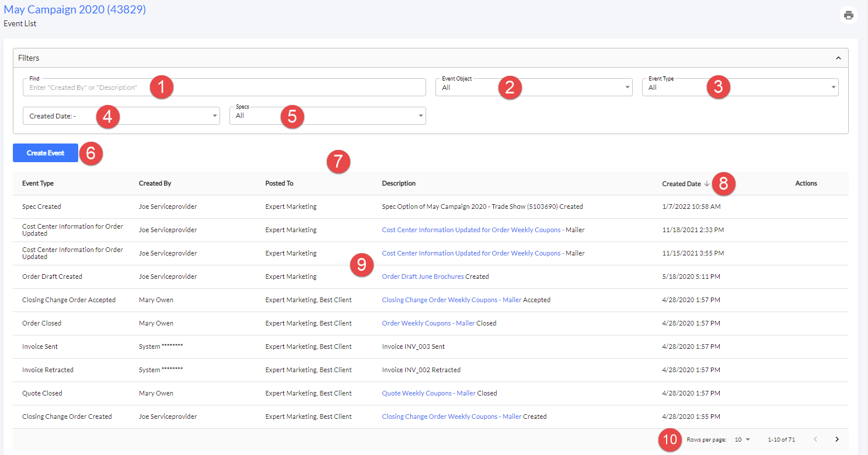Go to next page of events
Image resolution: width=868 pixels, height=455 pixels.
tap(837, 439)
